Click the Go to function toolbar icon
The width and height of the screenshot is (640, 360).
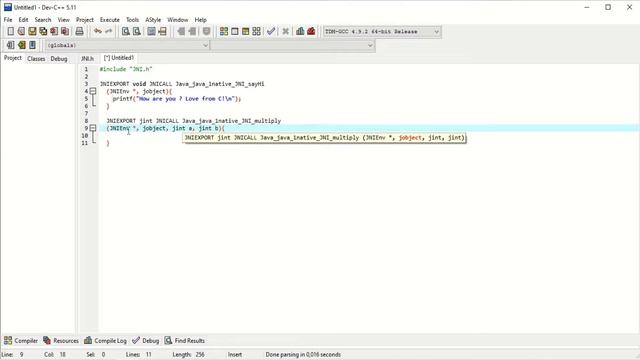click(x=151, y=31)
